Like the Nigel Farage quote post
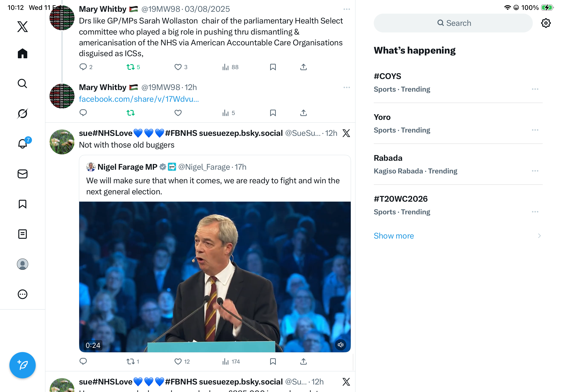Screen dimensions: 561x392 tap(178, 361)
